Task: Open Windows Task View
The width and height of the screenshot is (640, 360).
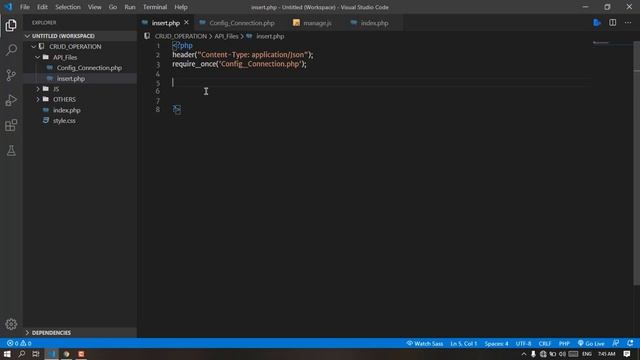Action: tap(36, 354)
